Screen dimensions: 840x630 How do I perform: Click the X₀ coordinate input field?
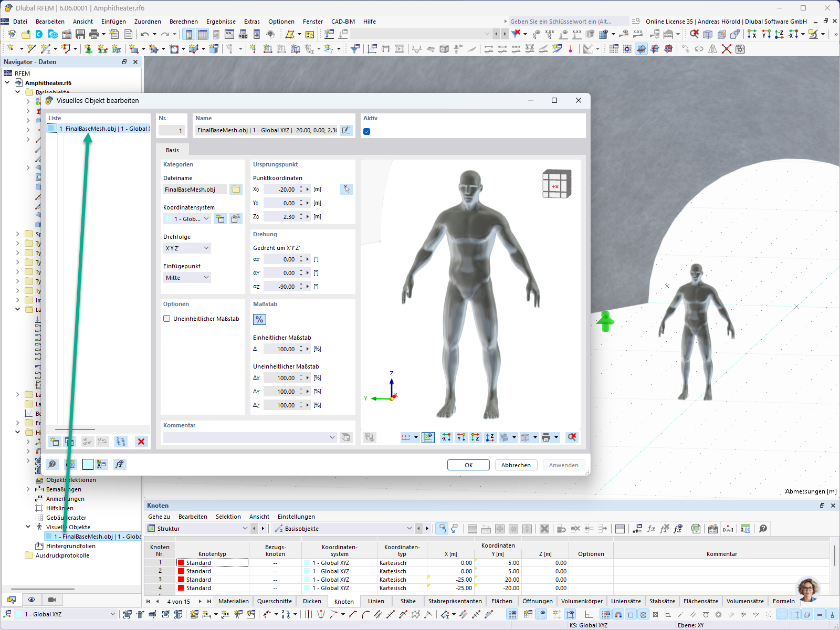281,190
